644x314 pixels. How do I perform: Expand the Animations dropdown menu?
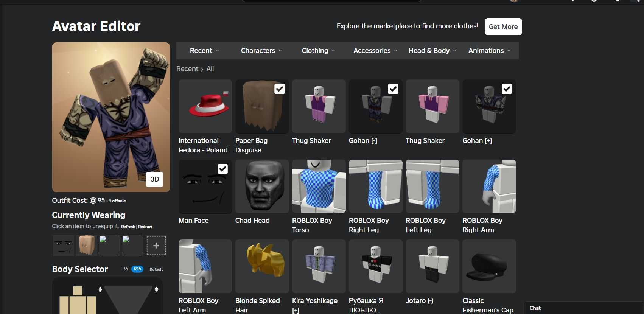pos(490,51)
